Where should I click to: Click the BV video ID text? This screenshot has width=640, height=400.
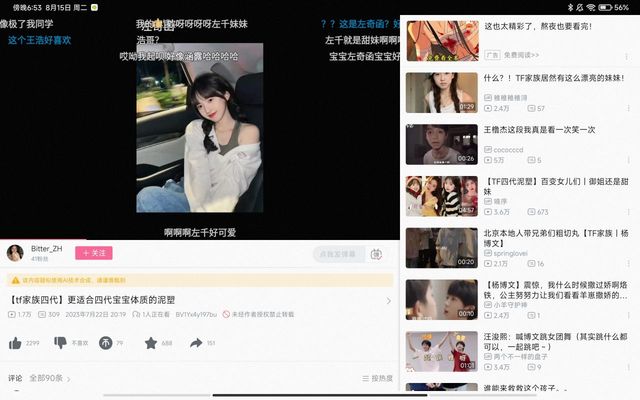coord(196,314)
